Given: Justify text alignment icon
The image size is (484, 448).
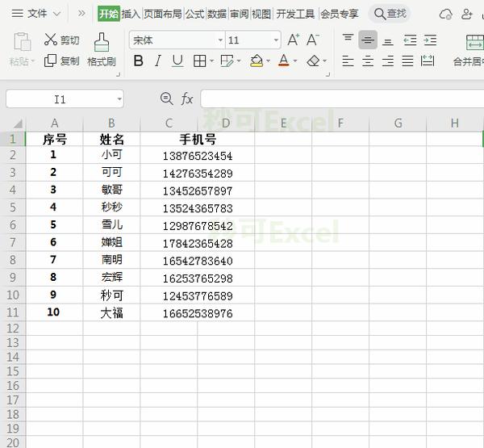Looking at the screenshot, I should tap(407, 61).
